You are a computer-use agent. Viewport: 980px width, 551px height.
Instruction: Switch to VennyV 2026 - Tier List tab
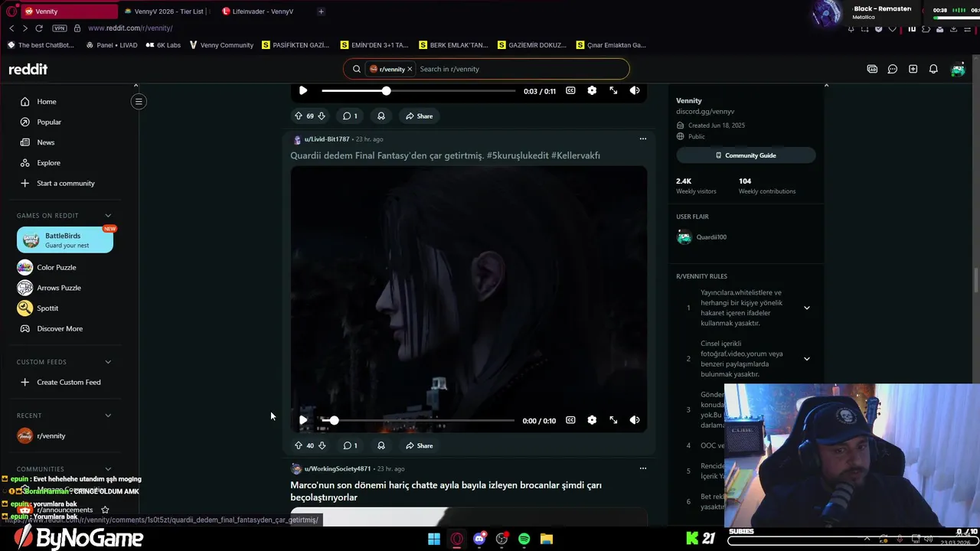click(x=166, y=11)
